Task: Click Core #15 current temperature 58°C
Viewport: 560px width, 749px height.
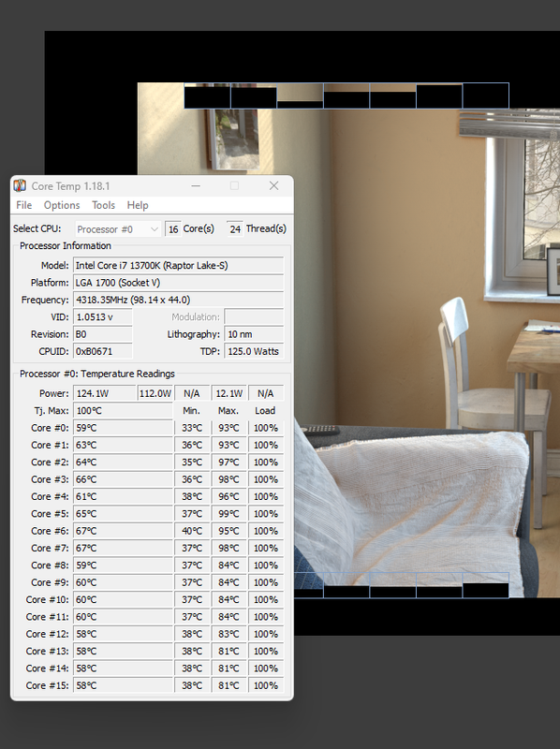Action: (x=123, y=686)
